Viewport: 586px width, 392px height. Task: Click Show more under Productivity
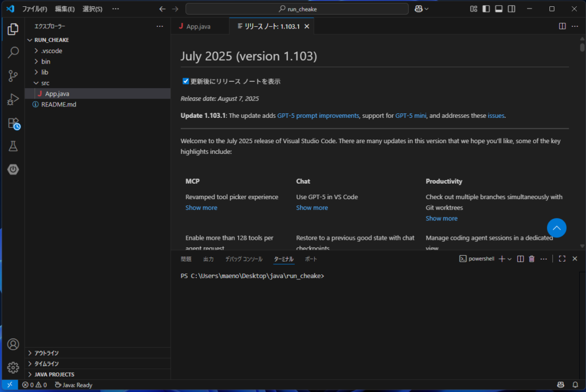click(441, 218)
